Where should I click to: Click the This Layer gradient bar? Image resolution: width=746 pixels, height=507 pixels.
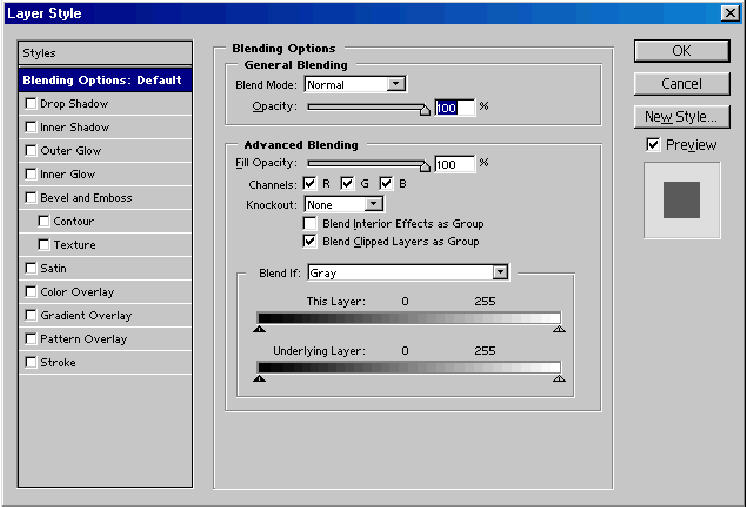(x=409, y=318)
